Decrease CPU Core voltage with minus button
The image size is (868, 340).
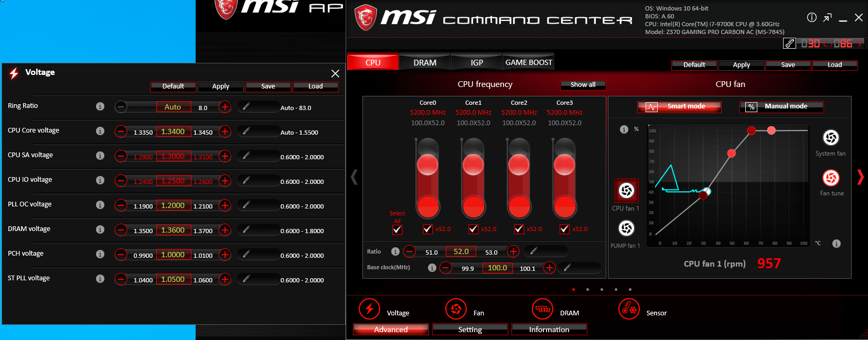pyautogui.click(x=121, y=131)
